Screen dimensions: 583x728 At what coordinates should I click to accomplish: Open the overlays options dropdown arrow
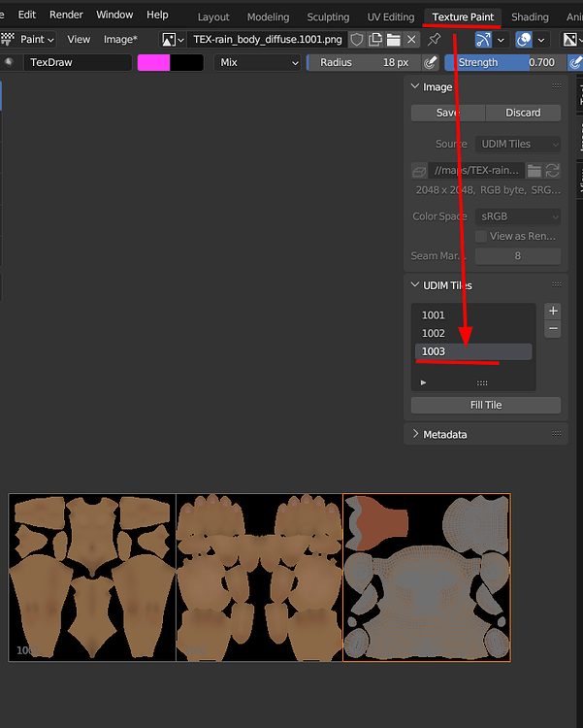tap(541, 40)
